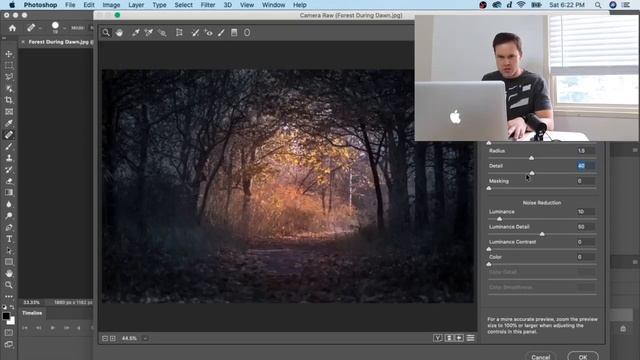Select the Hand tool in Camera Raw toolbar
Screen dimensions: 640x360
coord(119,33)
